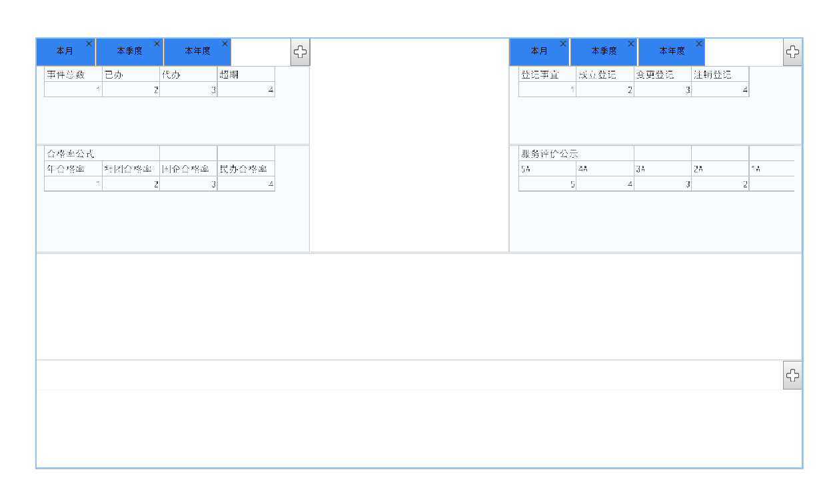
Task: Select the 代办 header cell
Action: 189,75
